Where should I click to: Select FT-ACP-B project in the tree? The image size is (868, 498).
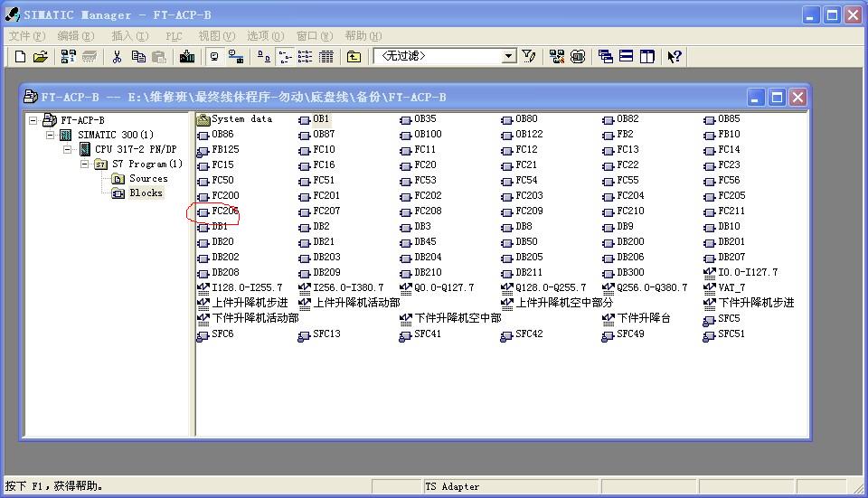coord(82,120)
